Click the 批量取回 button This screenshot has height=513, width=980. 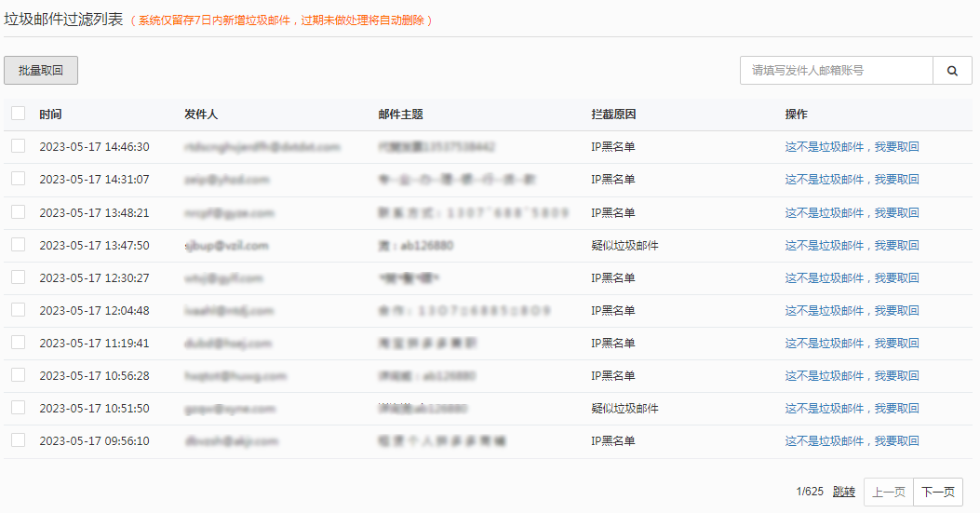[41, 70]
